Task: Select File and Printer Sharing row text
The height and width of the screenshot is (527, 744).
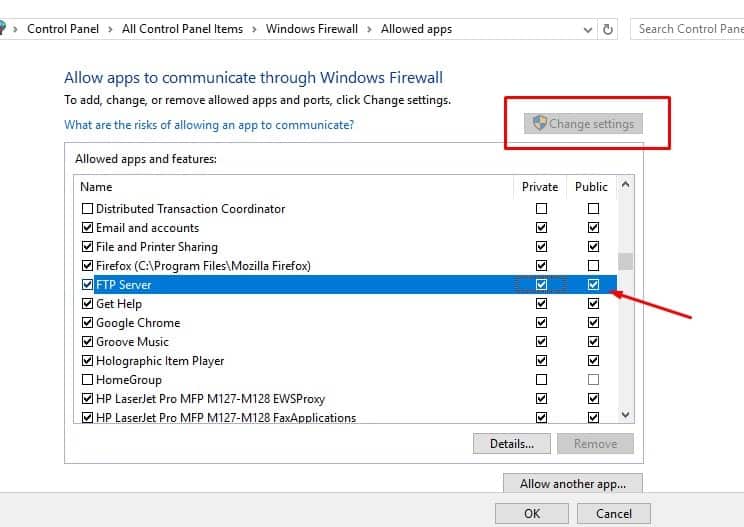Action: tap(157, 247)
